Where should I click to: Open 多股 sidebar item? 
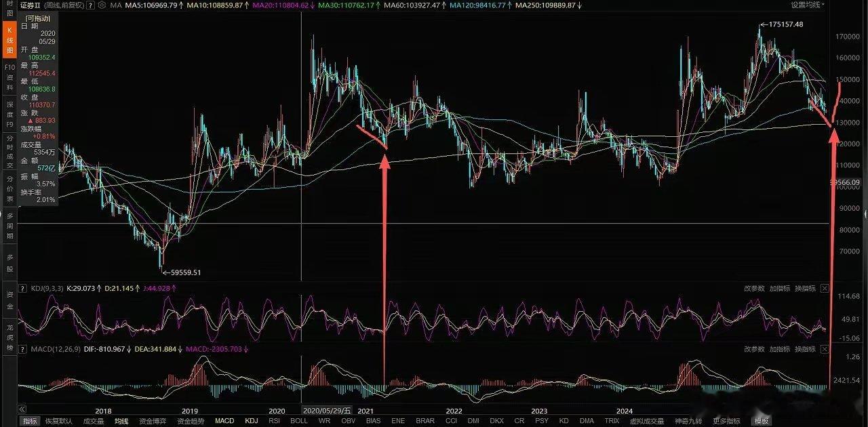pyautogui.click(x=9, y=262)
